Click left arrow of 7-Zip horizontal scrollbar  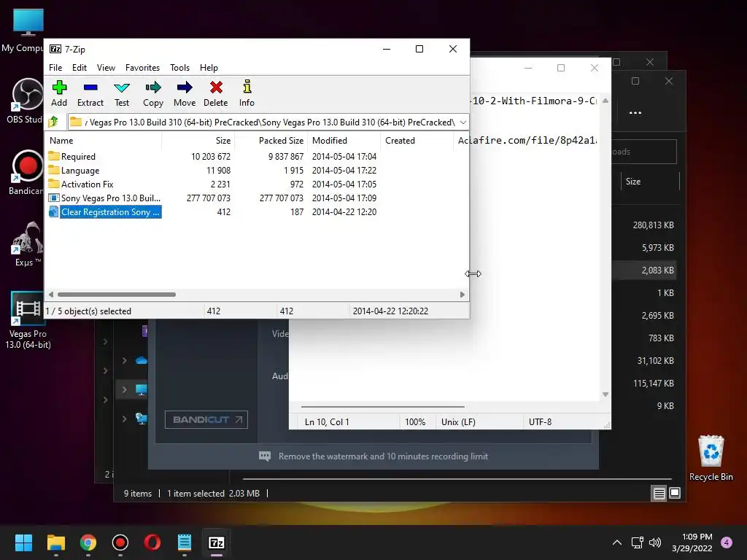pyautogui.click(x=51, y=295)
